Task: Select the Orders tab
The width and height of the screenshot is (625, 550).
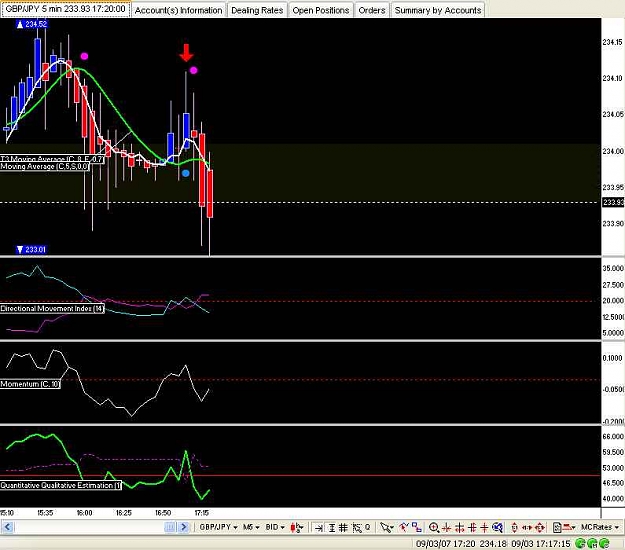Action: (x=371, y=10)
